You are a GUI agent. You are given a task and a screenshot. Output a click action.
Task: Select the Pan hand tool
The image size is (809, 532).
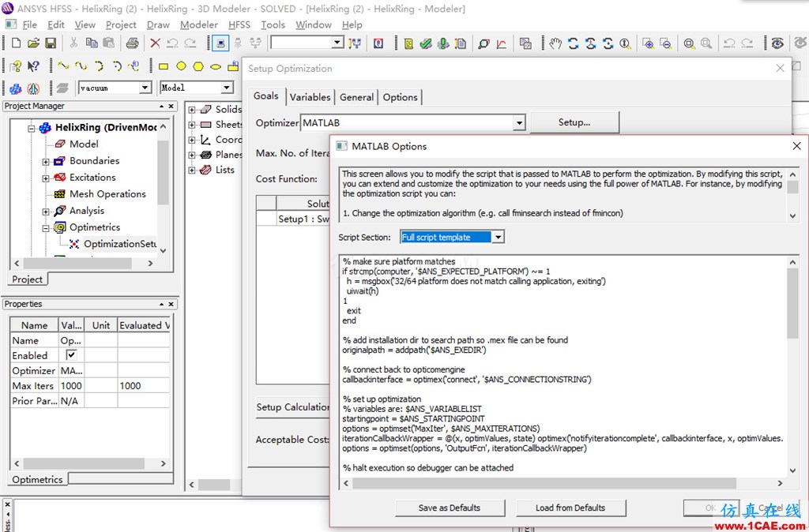point(555,44)
